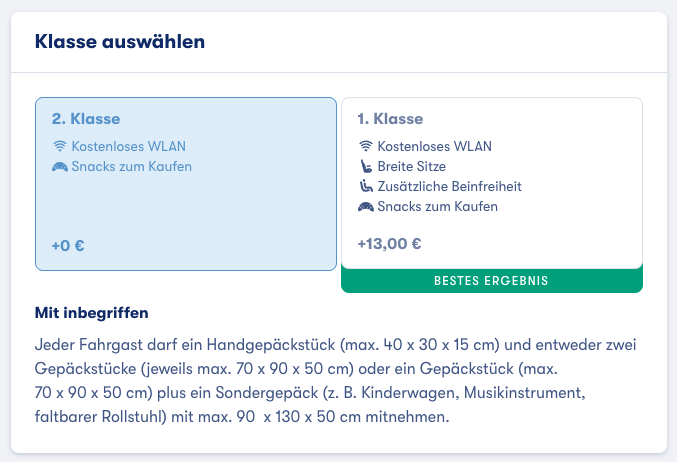677x462 pixels.
Task: Click the Zusätzliche Beinfreiheit label
Action: pos(449,186)
